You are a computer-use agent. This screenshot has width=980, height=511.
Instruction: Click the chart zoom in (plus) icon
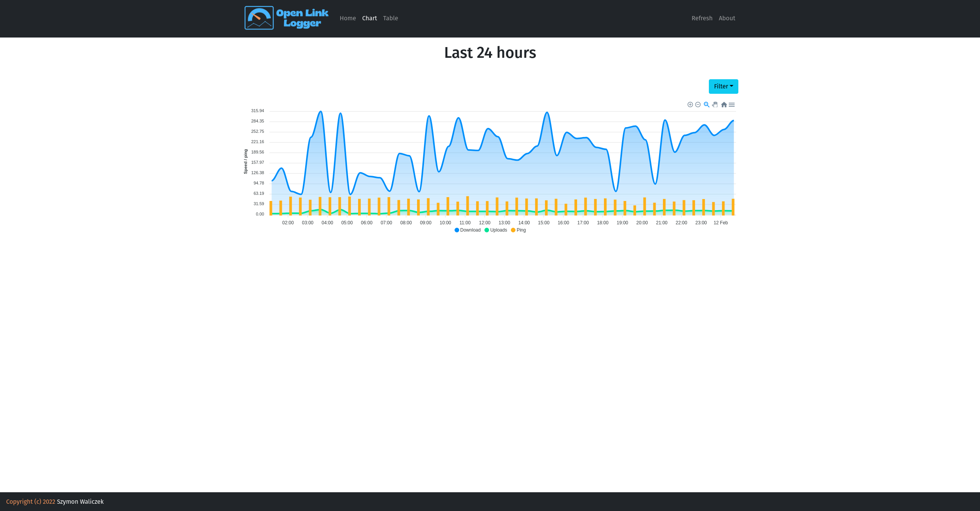[x=690, y=104]
